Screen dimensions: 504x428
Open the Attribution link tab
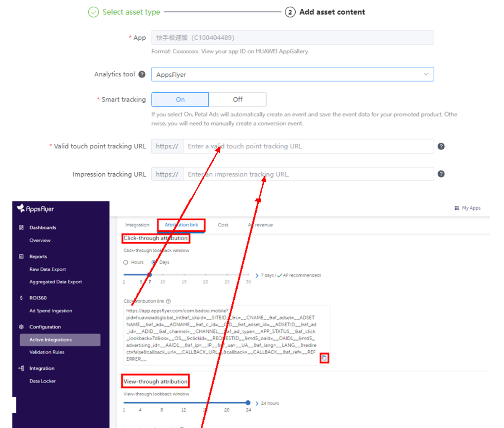pyautogui.click(x=181, y=224)
